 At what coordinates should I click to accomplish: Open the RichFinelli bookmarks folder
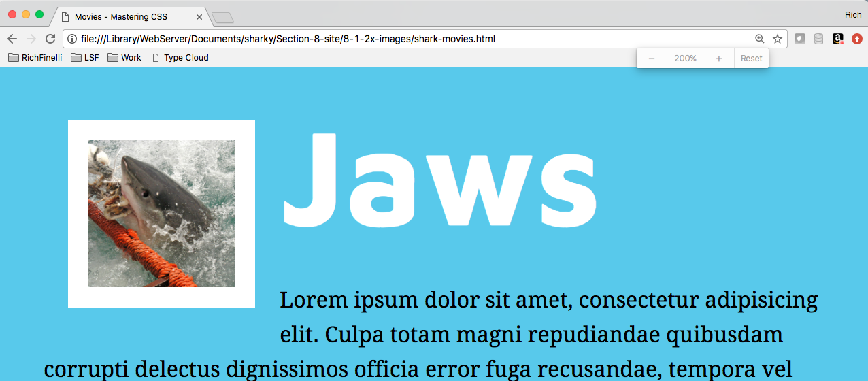coord(35,58)
